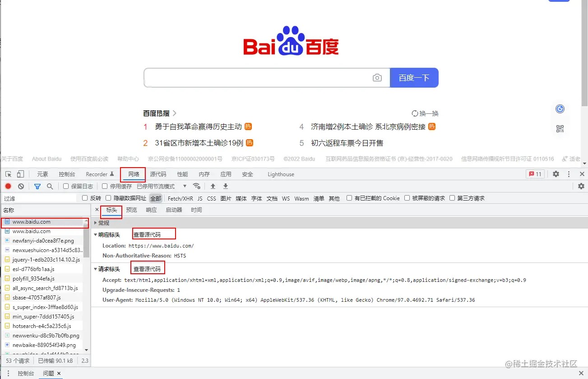Open DevTools settings gear in the top bar
Viewport: 588px width, 379px height.
point(556,174)
